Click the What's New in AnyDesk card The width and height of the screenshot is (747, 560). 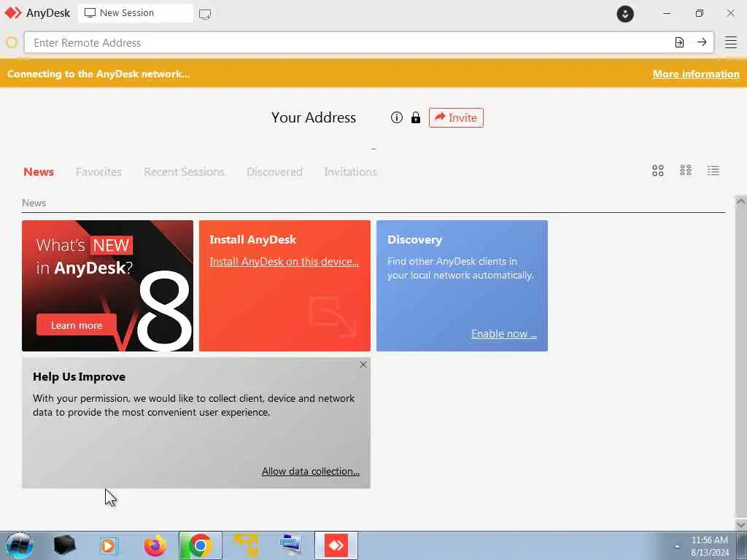pyautogui.click(x=108, y=286)
